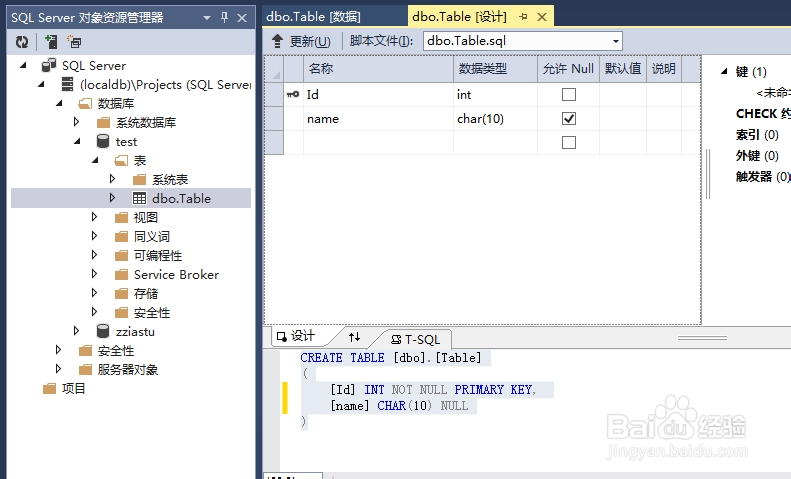Click the 可编程性 folder icon
The width and height of the screenshot is (791, 479).
[122, 256]
